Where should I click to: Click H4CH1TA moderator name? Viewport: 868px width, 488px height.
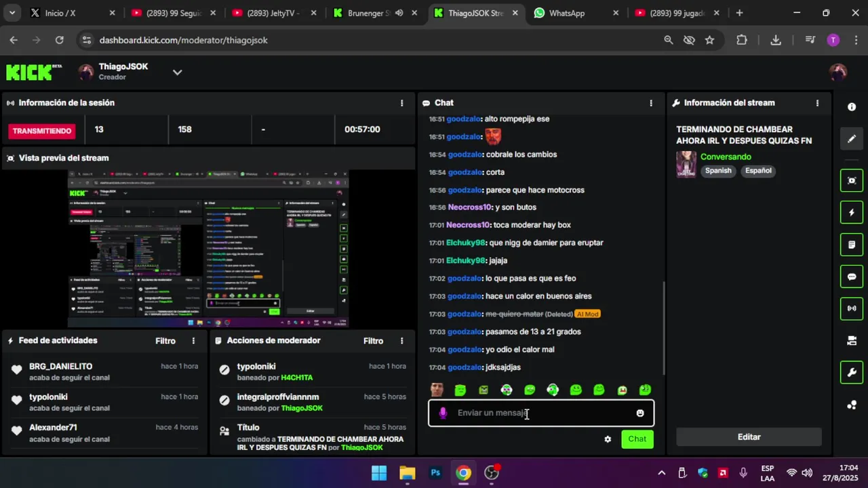pyautogui.click(x=297, y=378)
